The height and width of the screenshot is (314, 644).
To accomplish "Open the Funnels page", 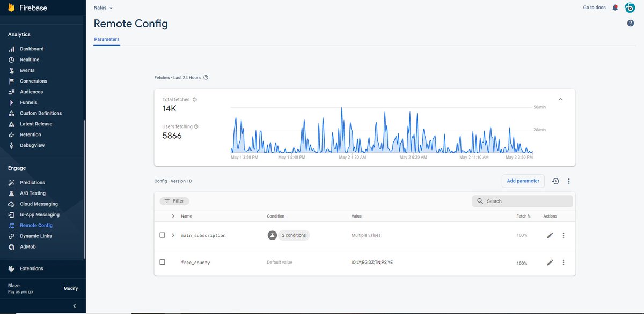I will pos(28,102).
